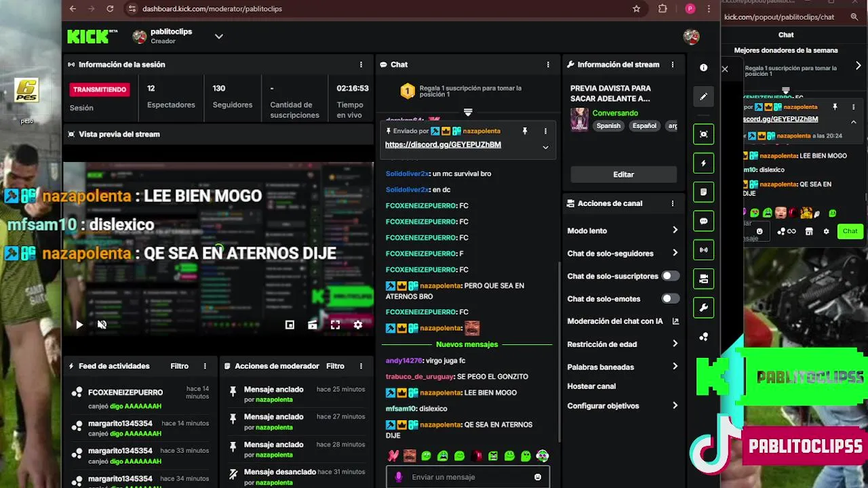Open the pinned Discord link in chat

[443, 144]
